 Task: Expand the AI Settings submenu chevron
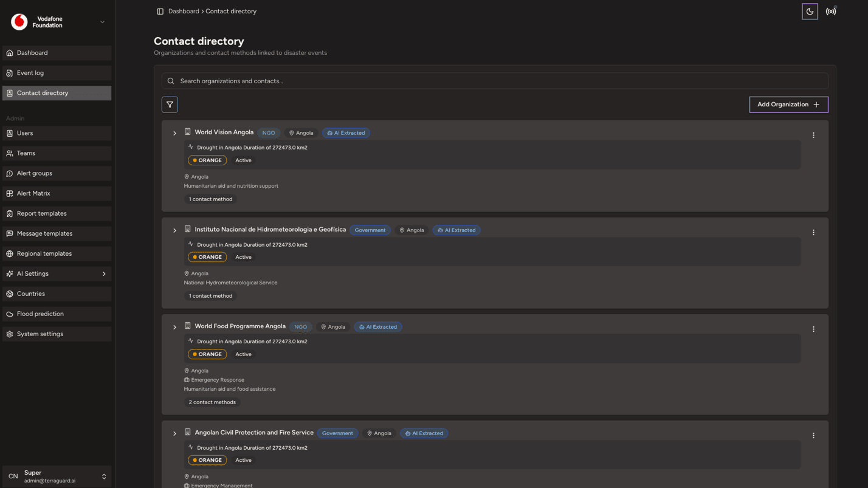(x=104, y=273)
